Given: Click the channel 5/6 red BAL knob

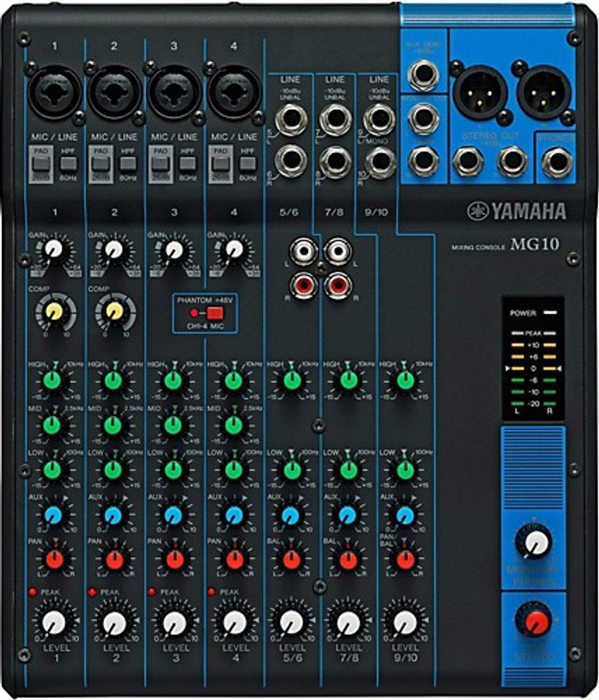Looking at the screenshot, I should click(x=292, y=560).
